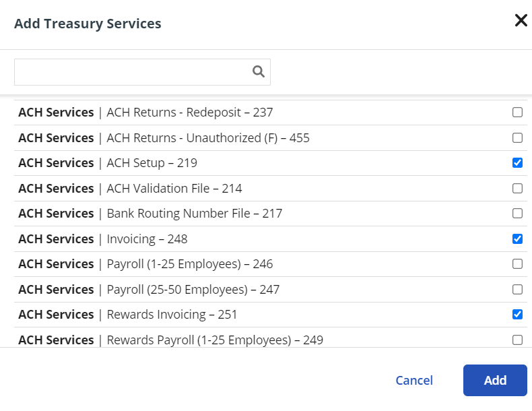Click the Bank Routing Number File row text
The image size is (532, 411).
click(195, 214)
